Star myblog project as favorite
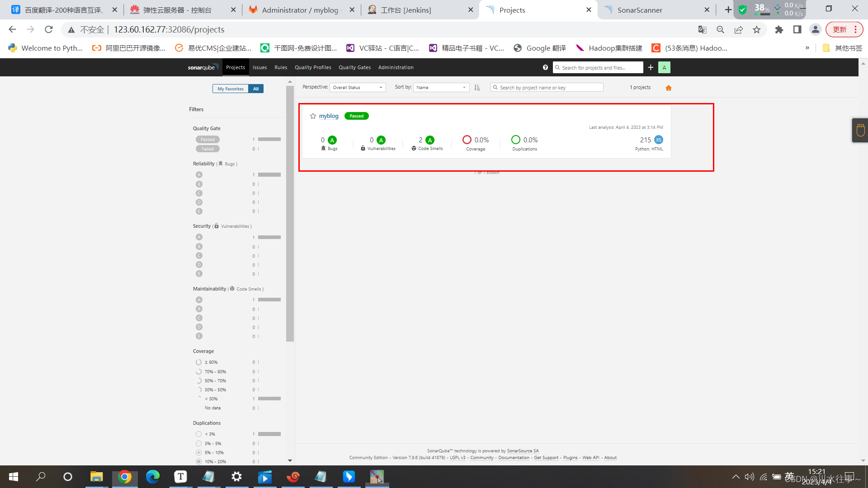868x488 pixels. 313,116
